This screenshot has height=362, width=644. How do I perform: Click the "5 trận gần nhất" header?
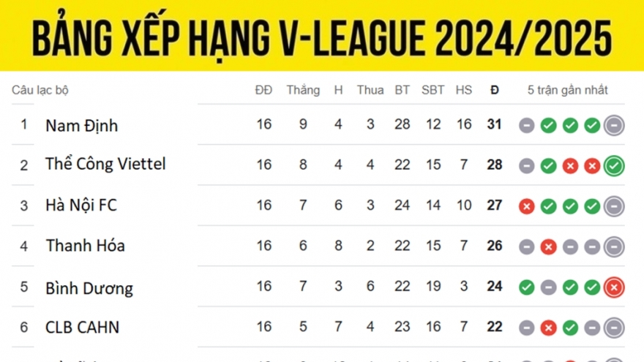pos(568,91)
